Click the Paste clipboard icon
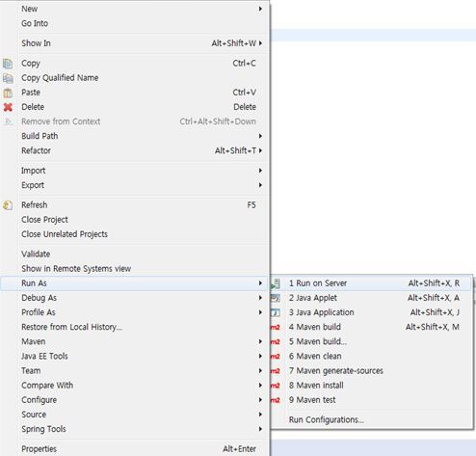The width and height of the screenshot is (476, 456). pyautogui.click(x=8, y=93)
